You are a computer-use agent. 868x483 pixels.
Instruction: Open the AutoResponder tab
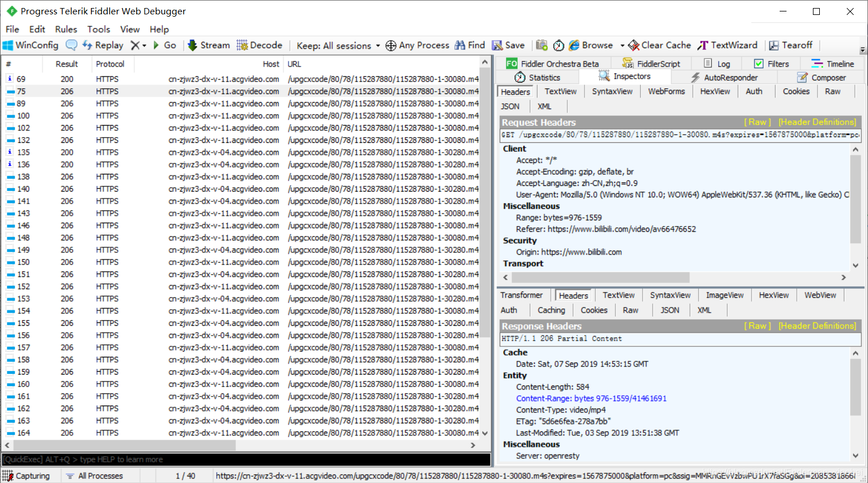(x=724, y=77)
